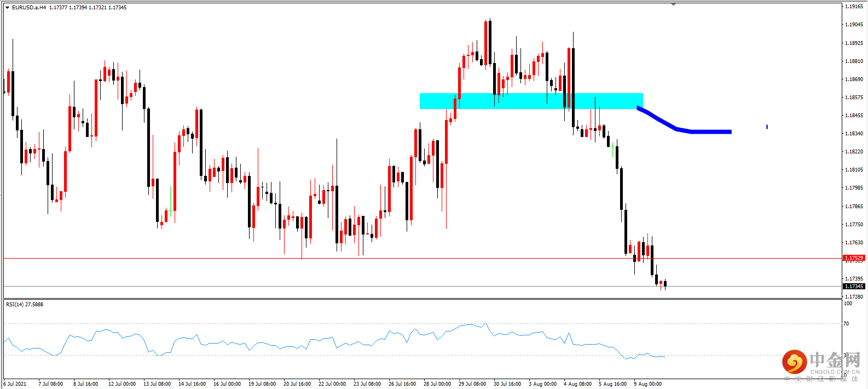Click the 1.18105 price axis label
The height and width of the screenshot is (389, 868).
pyautogui.click(x=854, y=169)
